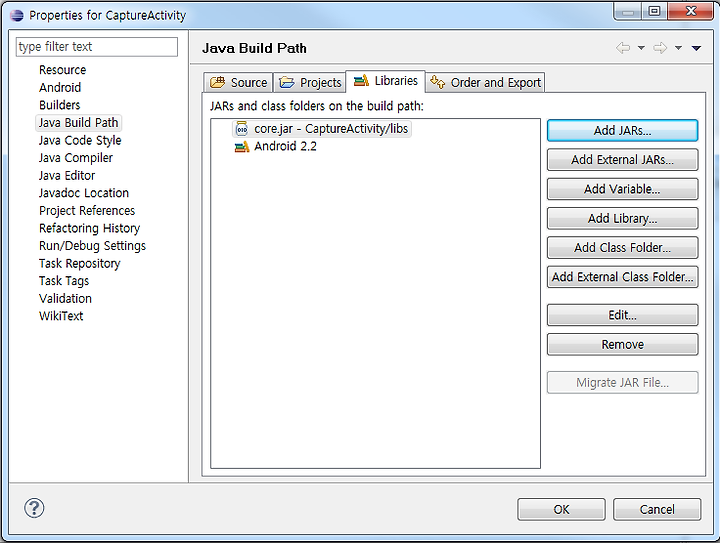Maximize the Properties dialog window
720x543 pixels.
coord(654,11)
